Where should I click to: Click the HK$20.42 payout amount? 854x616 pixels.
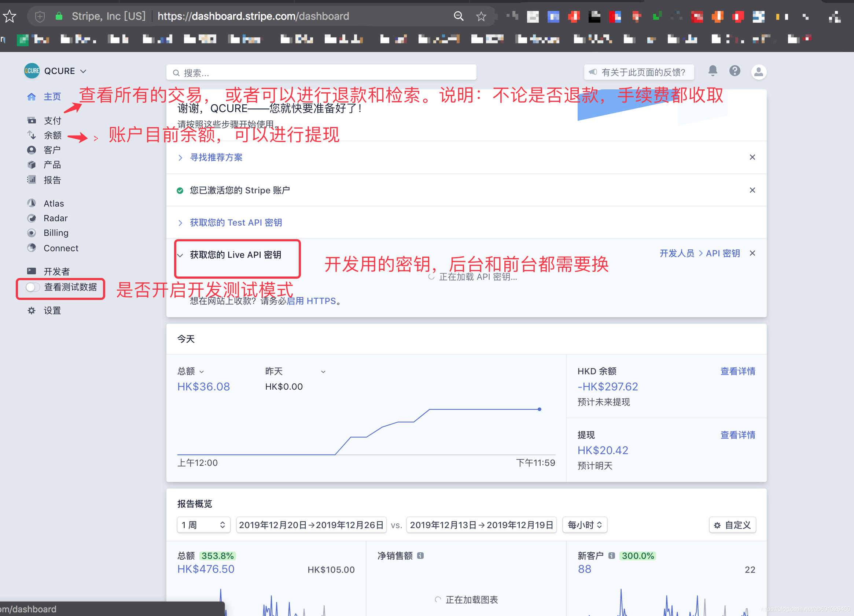point(603,450)
